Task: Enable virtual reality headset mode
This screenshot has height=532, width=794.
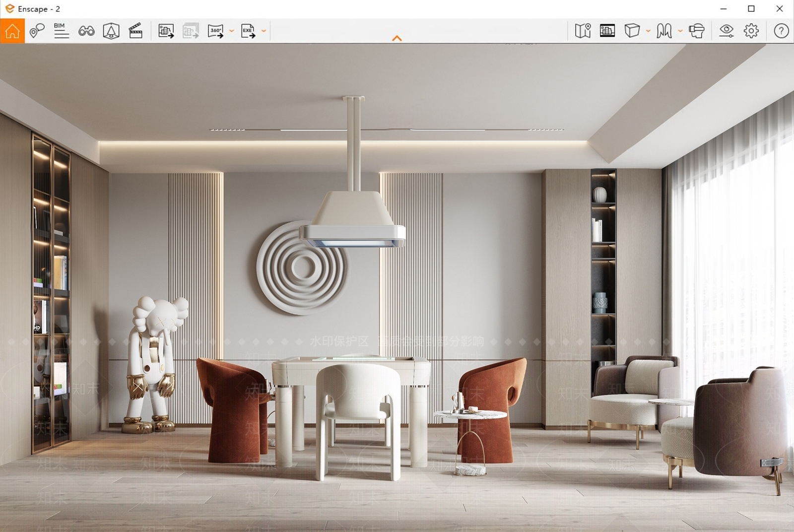Action: point(697,31)
